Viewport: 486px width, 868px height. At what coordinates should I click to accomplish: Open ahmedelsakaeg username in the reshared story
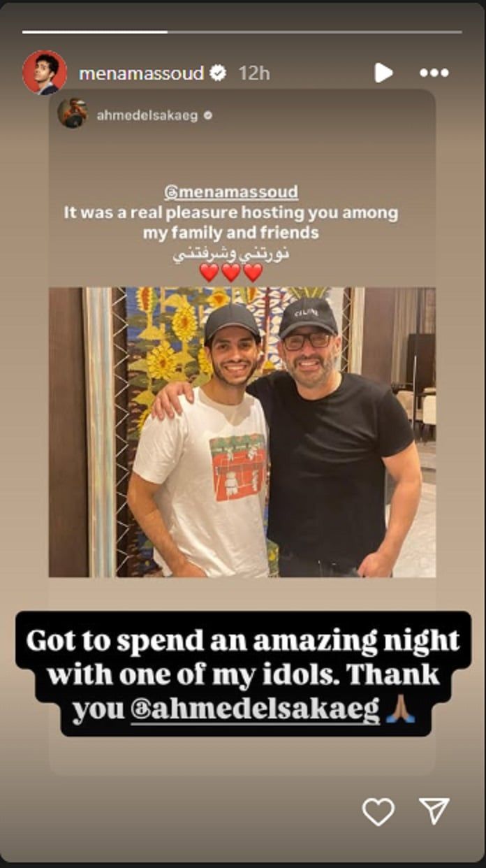pyautogui.click(x=147, y=115)
